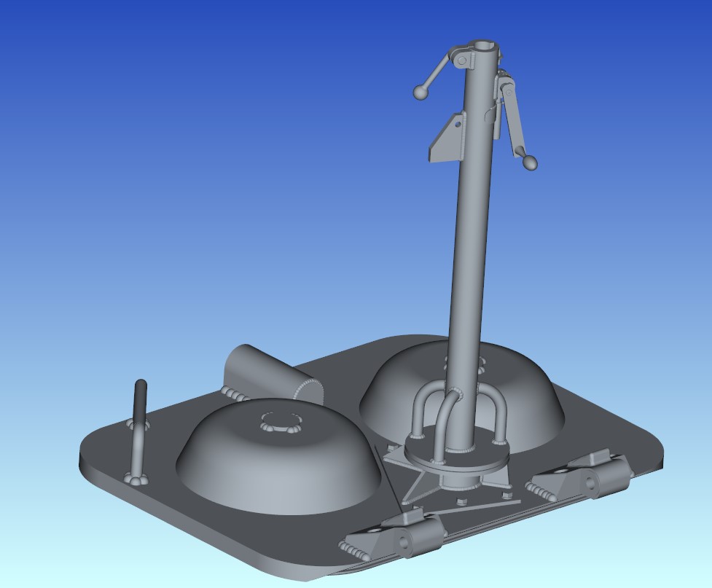Click the weld beads at the pin base

(136, 479)
